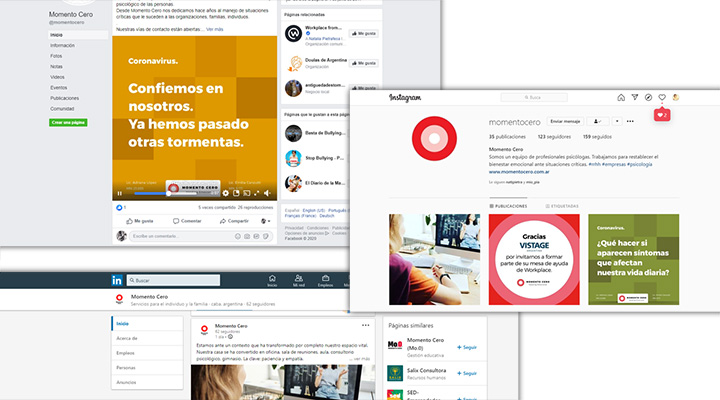Open three-dots menu on LinkedIn Momento Cero post
The image size is (720, 400).
pyautogui.click(x=366, y=325)
